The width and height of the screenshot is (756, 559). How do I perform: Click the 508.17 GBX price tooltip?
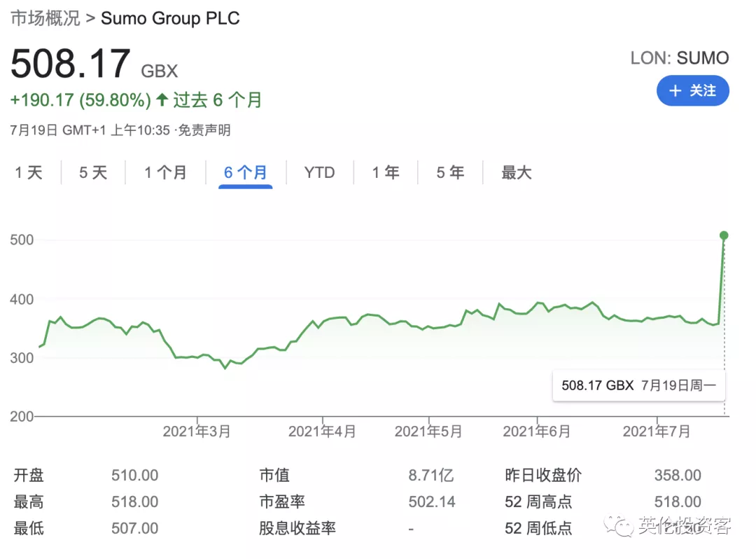(x=638, y=385)
